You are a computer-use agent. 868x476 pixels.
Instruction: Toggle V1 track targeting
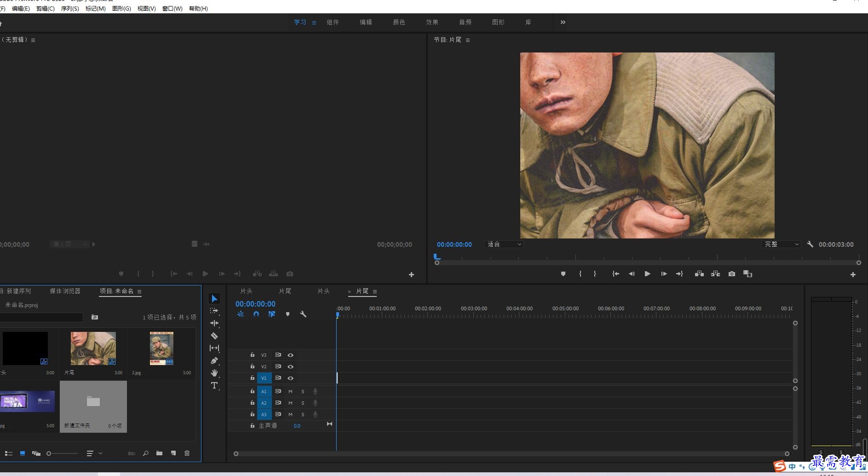click(x=264, y=378)
